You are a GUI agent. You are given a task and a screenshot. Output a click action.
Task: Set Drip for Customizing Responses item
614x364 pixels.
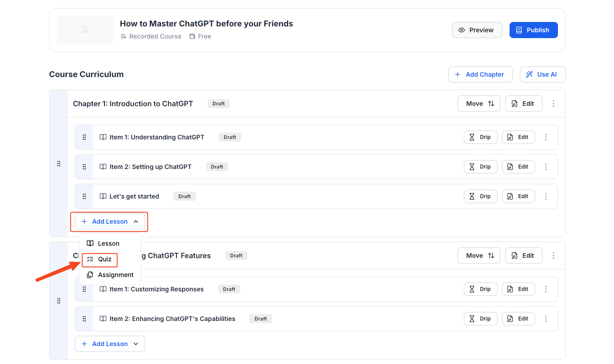480,289
